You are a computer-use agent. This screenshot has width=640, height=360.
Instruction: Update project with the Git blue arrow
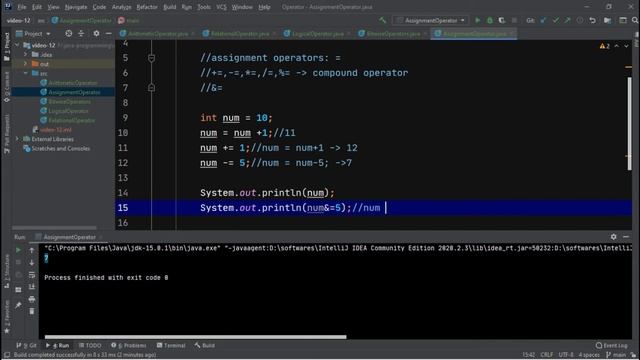click(543, 20)
